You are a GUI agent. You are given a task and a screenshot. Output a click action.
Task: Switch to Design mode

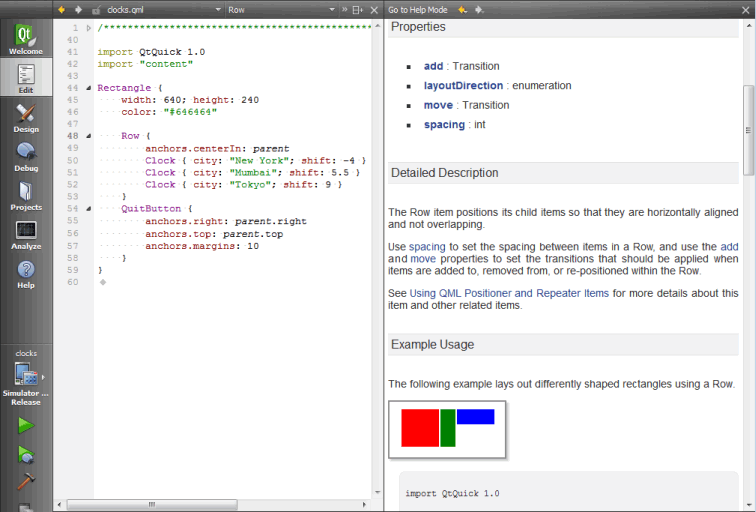pos(25,118)
